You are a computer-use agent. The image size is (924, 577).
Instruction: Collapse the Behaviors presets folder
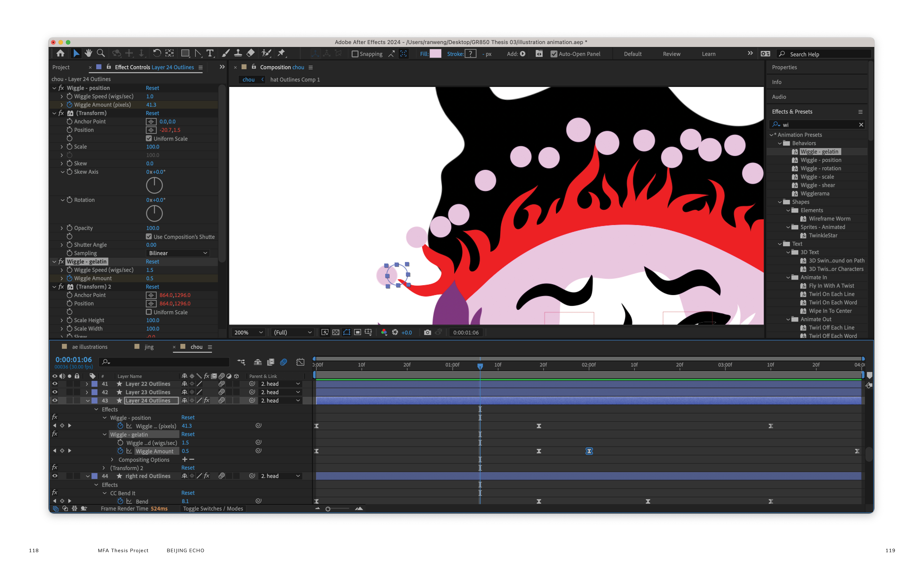(780, 143)
